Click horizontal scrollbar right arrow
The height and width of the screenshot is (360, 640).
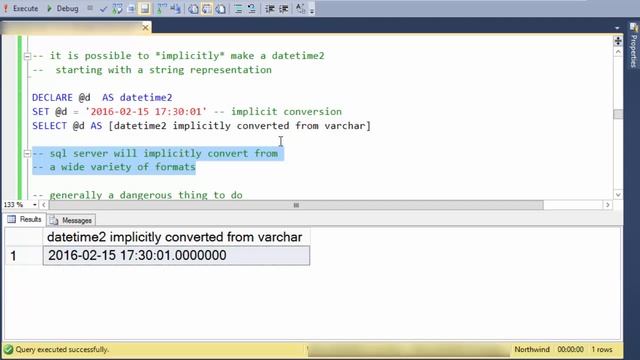click(x=607, y=204)
